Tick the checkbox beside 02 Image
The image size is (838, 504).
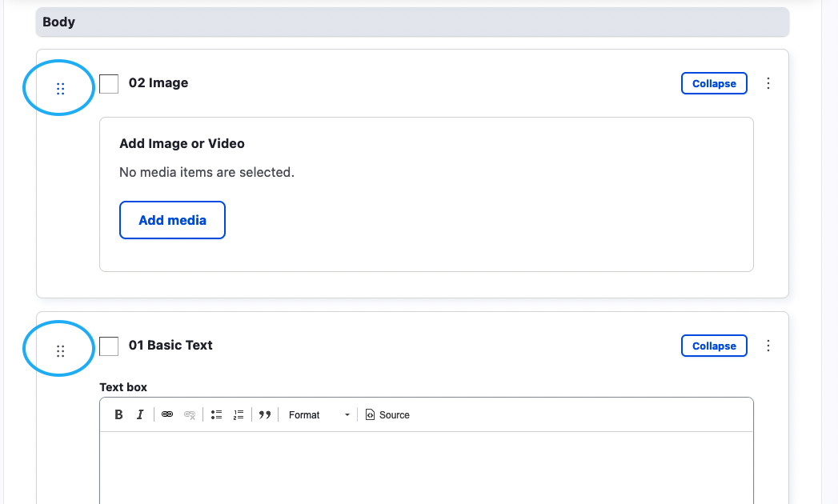point(109,84)
